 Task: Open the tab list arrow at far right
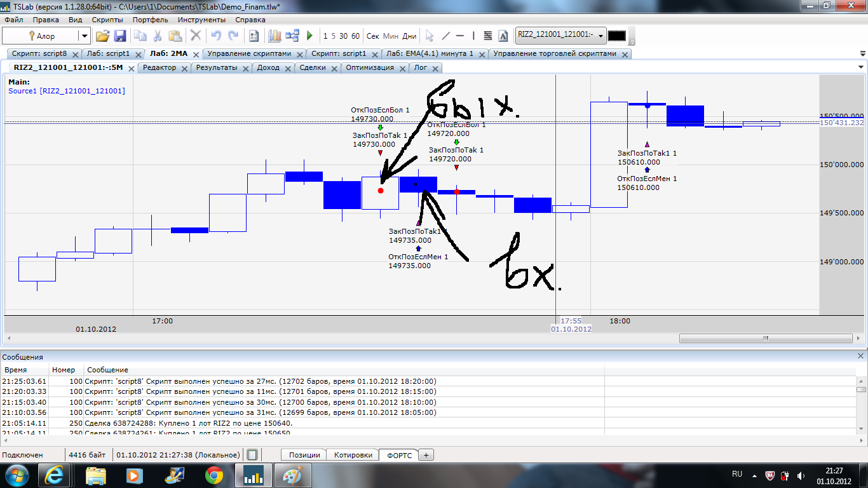click(x=861, y=67)
